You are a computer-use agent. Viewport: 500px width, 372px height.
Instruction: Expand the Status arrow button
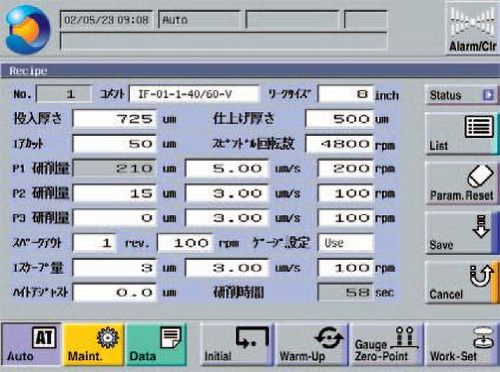pyautogui.click(x=462, y=95)
